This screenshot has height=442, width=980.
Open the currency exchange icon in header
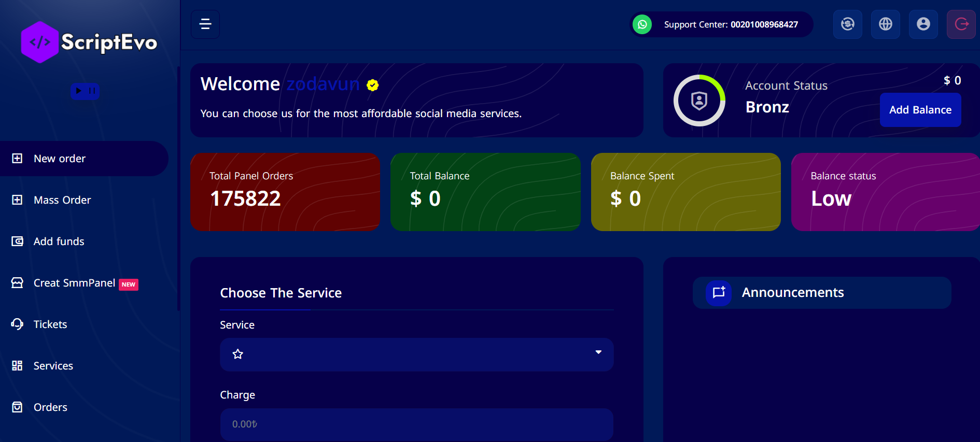(x=847, y=24)
